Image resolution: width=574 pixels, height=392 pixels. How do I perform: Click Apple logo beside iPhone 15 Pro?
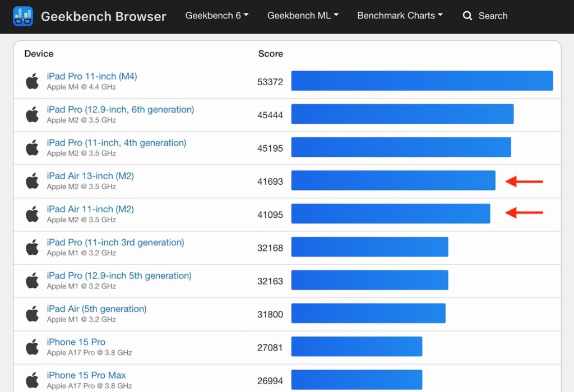click(x=32, y=347)
